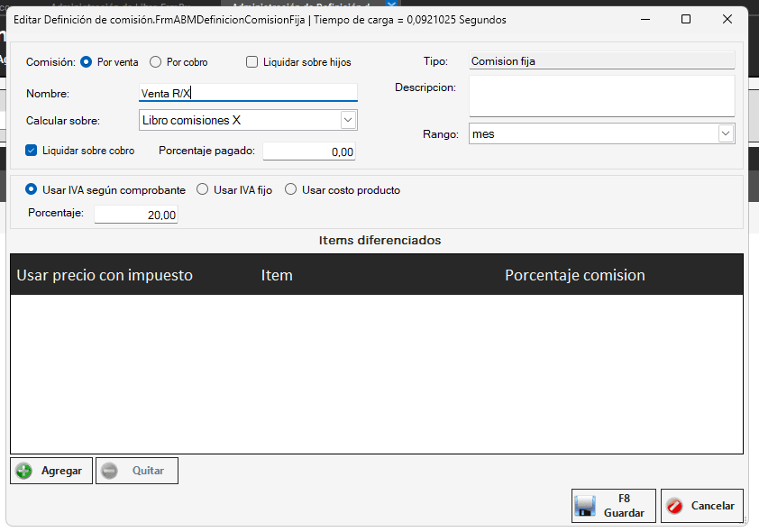Focus the Descripcion text box
Image resolution: width=759 pixels, height=532 pixels.
[601, 96]
